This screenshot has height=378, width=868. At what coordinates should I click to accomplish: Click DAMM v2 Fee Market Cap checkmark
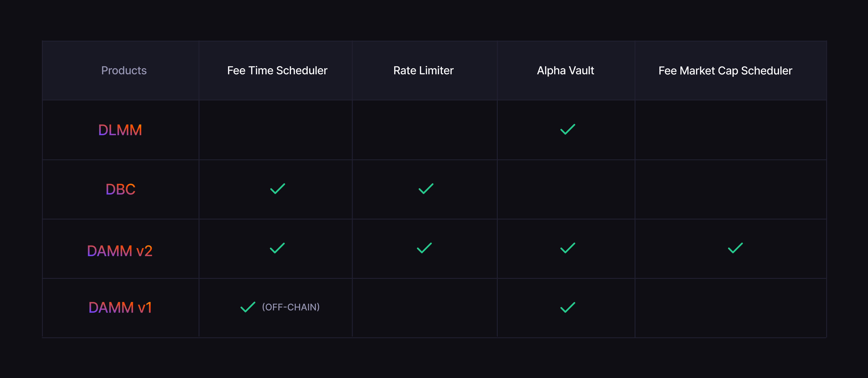(x=735, y=248)
